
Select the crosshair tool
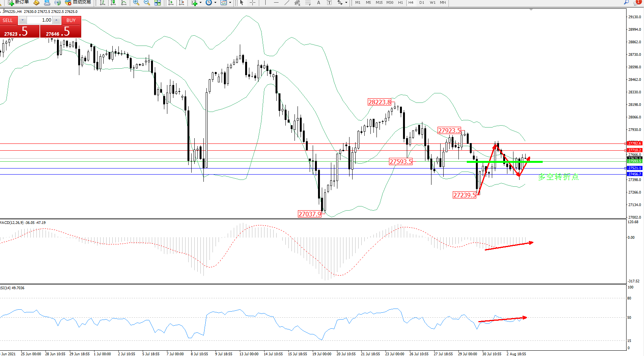tap(252, 3)
